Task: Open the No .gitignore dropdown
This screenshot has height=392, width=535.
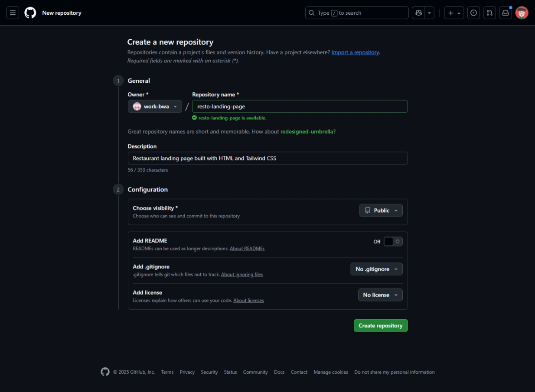Action: click(376, 269)
